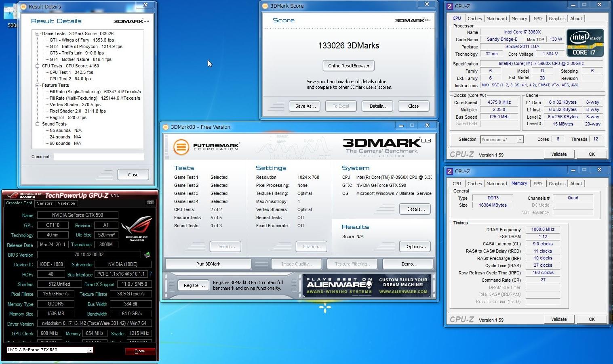Screen dimensions: 613x364
Task: Click the 3DMark Score window title icon
Action: [x=265, y=6]
